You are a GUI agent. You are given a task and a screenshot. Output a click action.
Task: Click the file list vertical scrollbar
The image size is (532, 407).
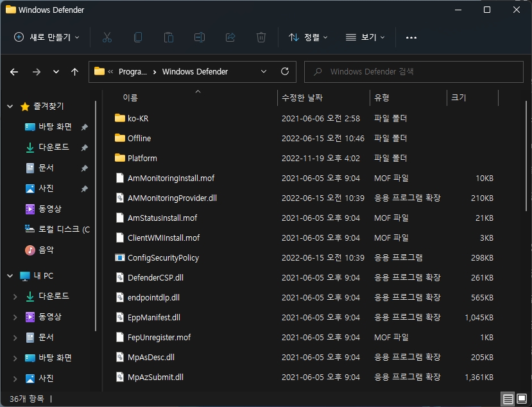pyautogui.click(x=526, y=156)
